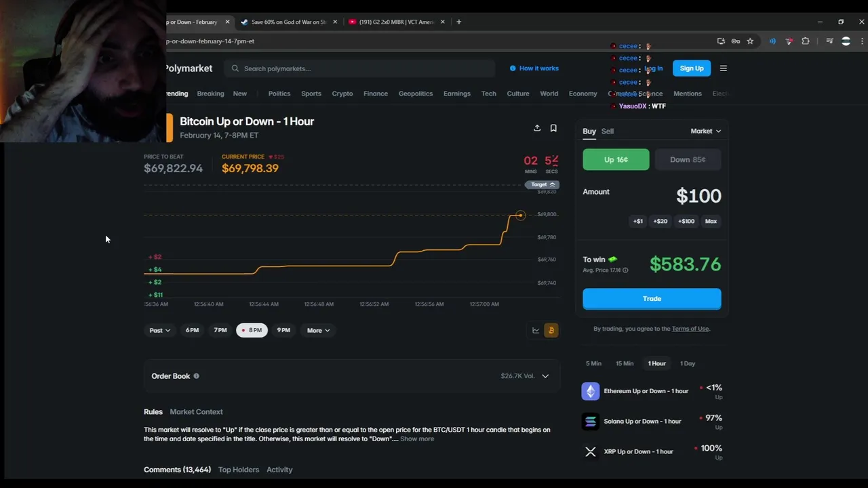Choose the 1 Day timeframe
This screenshot has width=868, height=488.
tap(688, 363)
